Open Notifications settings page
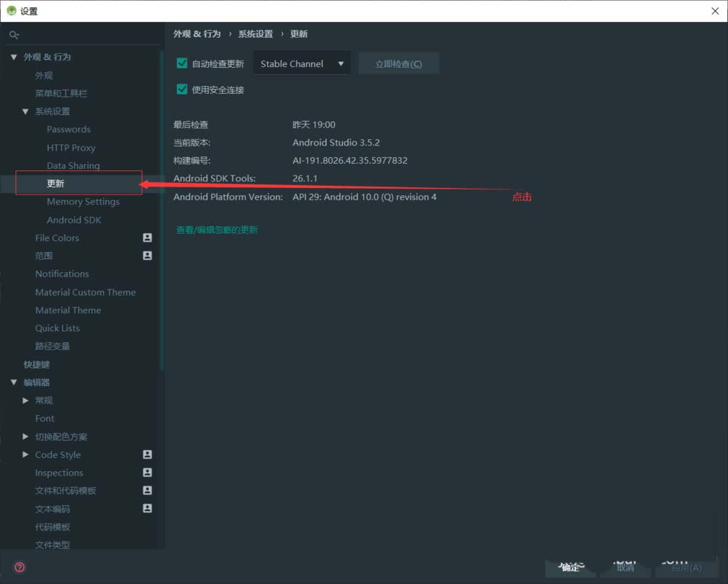Viewport: 728px width, 584px height. [62, 274]
